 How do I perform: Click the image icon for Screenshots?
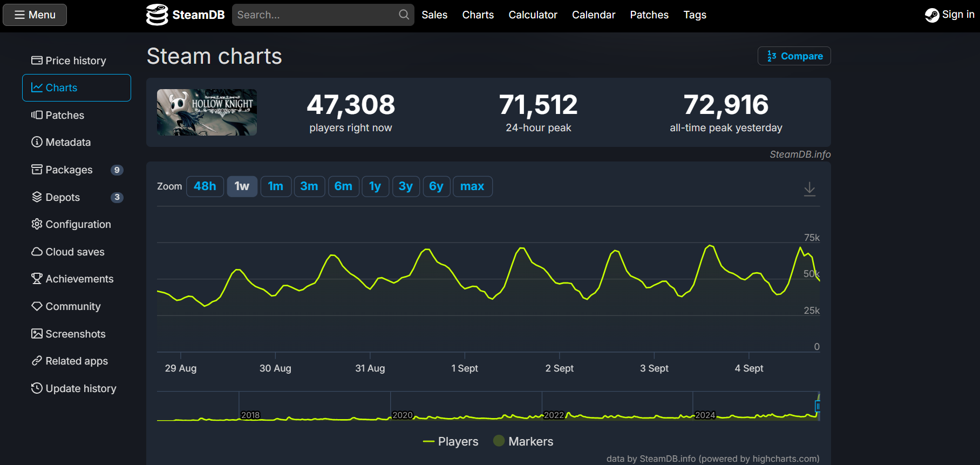coord(37,334)
